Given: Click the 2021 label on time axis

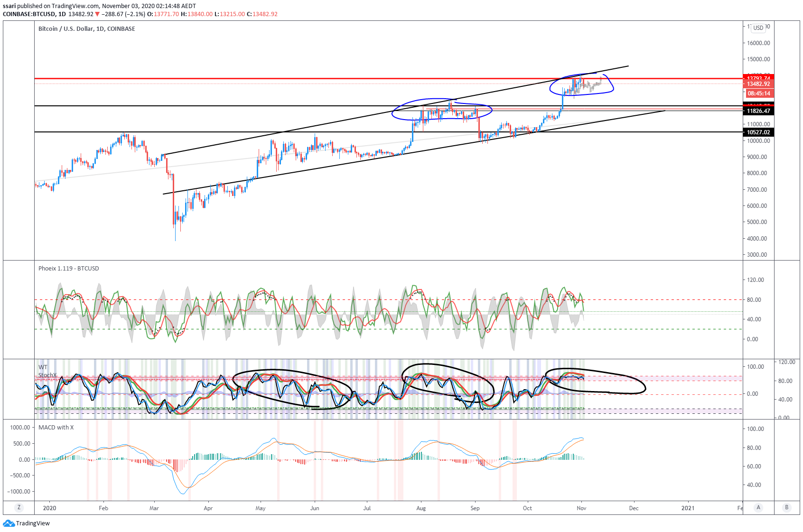Looking at the screenshot, I should click(688, 508).
